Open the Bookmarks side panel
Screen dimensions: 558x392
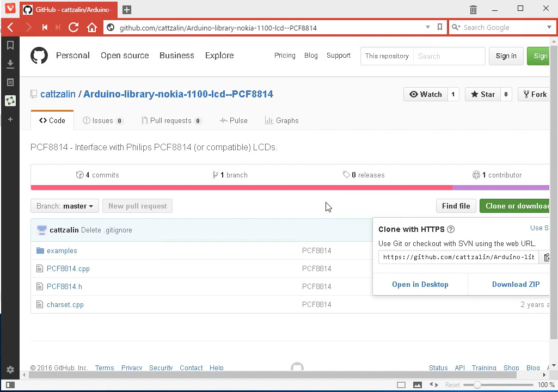tap(10, 45)
